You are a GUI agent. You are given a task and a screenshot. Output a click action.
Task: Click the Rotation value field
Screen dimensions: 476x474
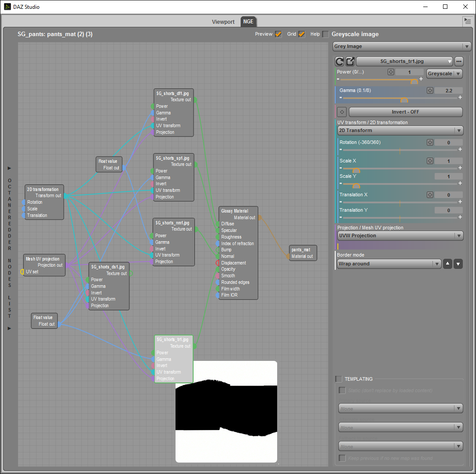[449, 143]
